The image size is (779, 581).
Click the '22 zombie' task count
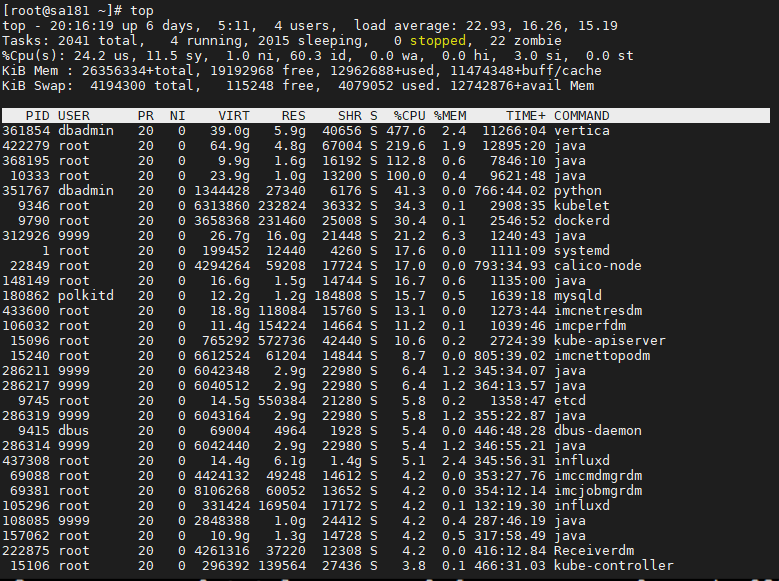(526, 40)
